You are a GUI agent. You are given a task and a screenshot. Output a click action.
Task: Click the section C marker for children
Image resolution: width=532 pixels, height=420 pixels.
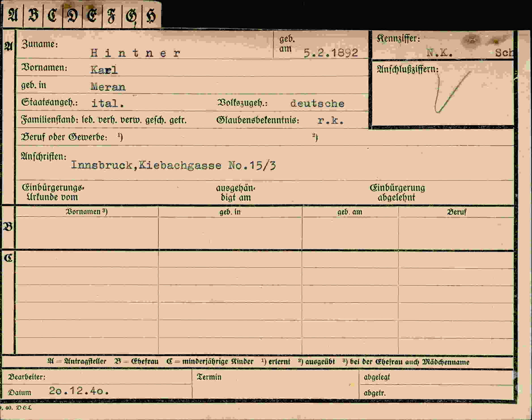[x=8, y=258]
